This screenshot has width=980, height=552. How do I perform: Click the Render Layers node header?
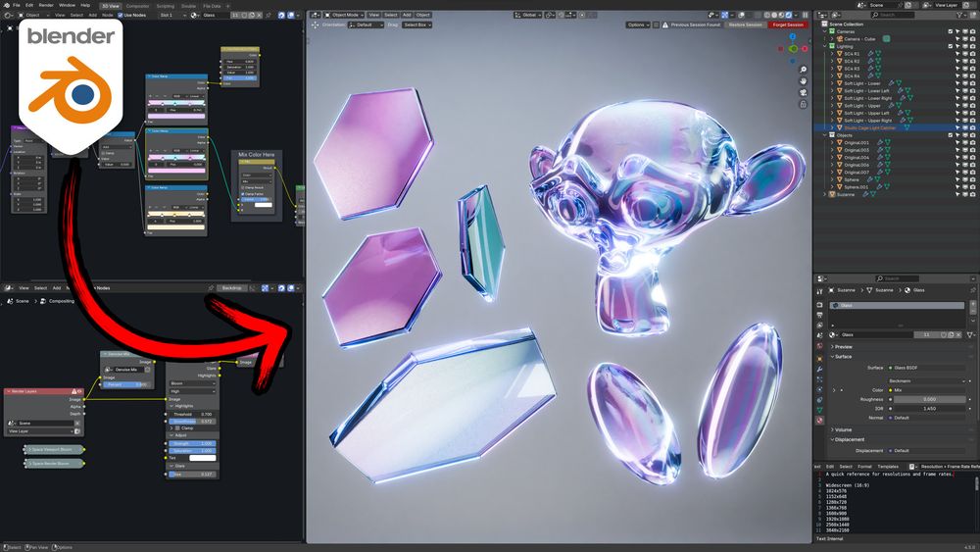pyautogui.click(x=44, y=391)
